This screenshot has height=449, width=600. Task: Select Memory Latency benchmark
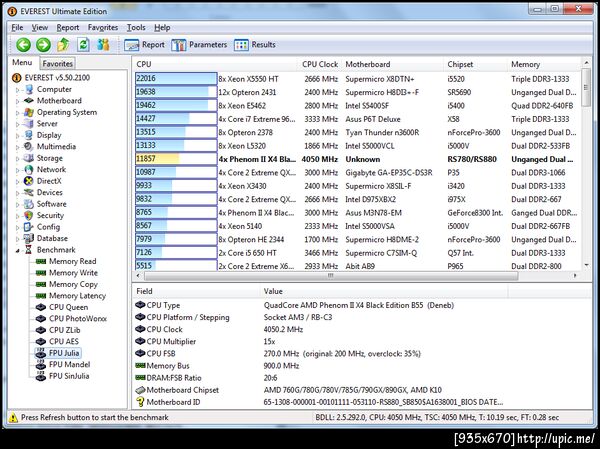point(77,296)
